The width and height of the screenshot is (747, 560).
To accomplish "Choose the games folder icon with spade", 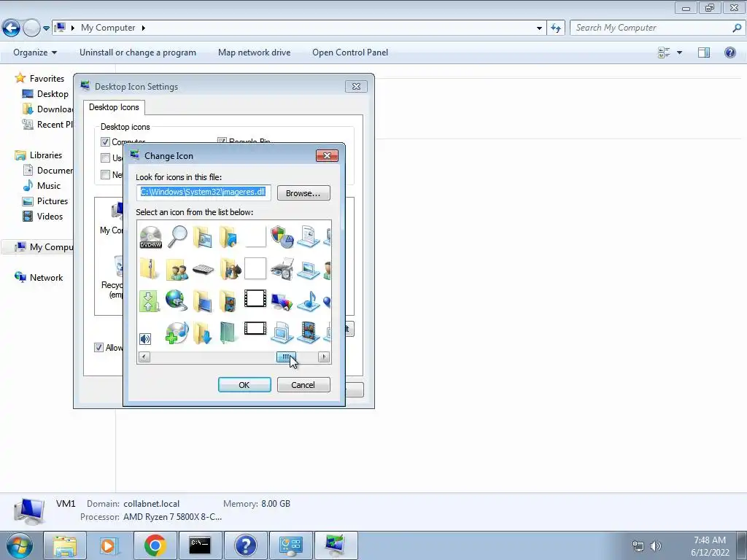I will click(230, 270).
